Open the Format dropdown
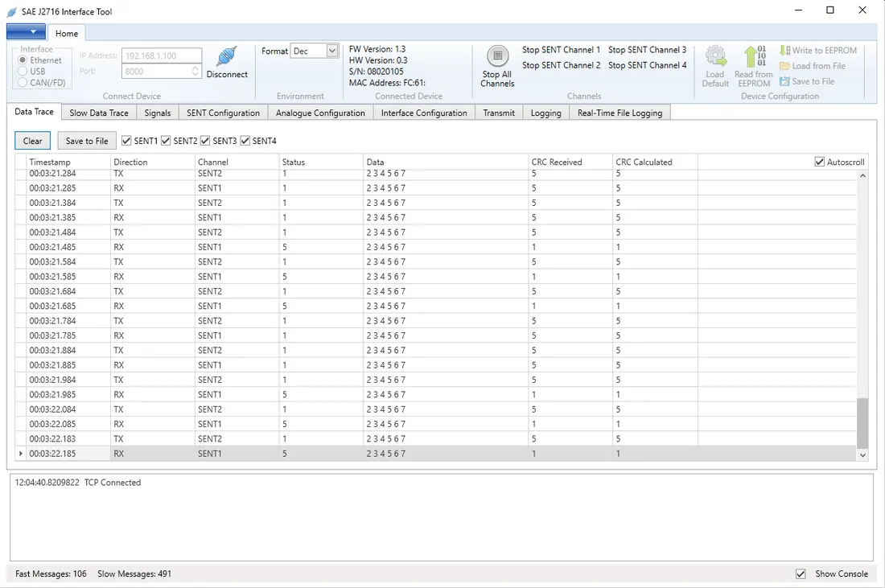885x588 pixels. 331,51
